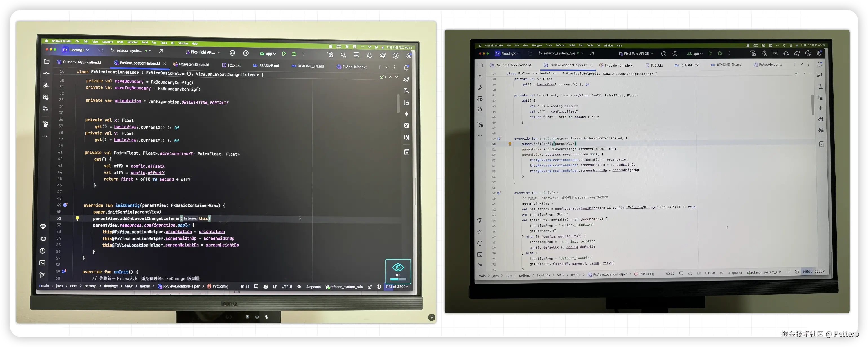Click green Run button on left dark monitor
Screen dimensions: 868x347
tap(284, 54)
